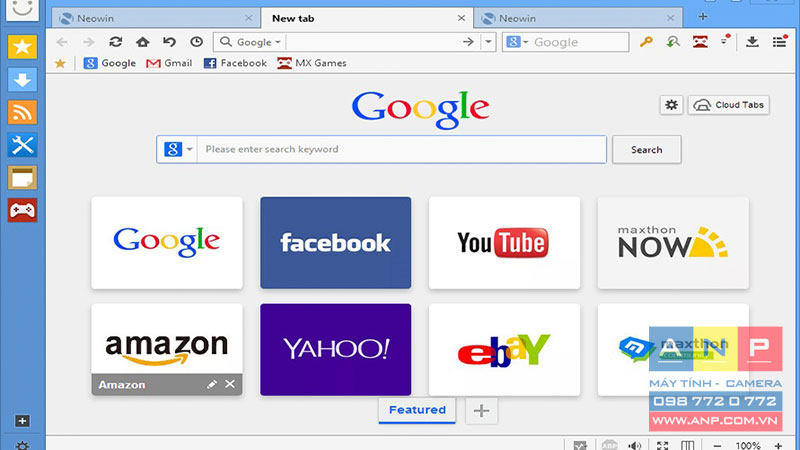The height and width of the screenshot is (450, 800).
Task: Switch to the first Neowin tab
Action: (x=156, y=18)
